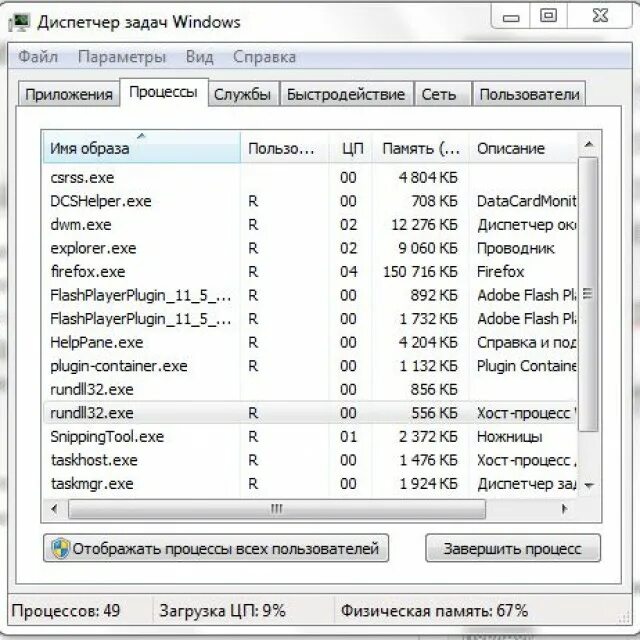Click the Plugin Containe description cell
Viewport: 640px width, 640px height.
(x=527, y=366)
